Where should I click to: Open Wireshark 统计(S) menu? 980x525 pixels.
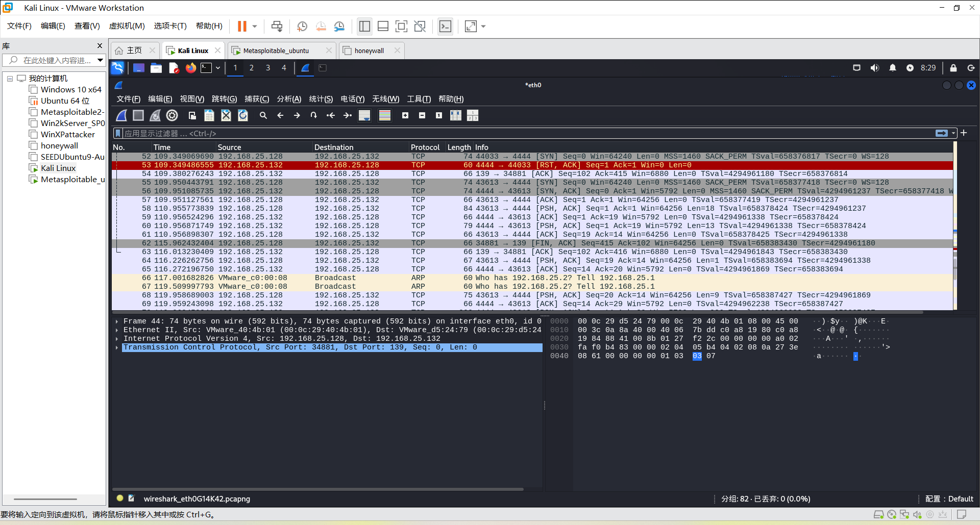click(321, 99)
